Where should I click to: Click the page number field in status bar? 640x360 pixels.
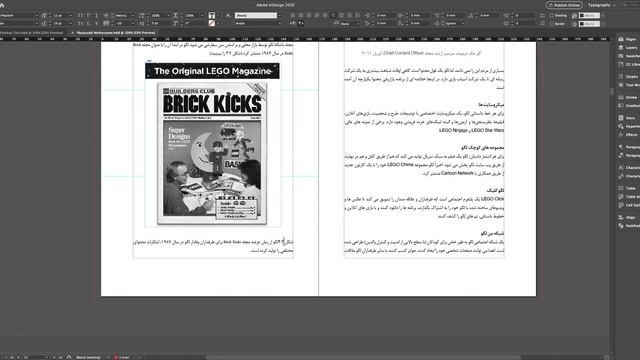(x=33, y=357)
